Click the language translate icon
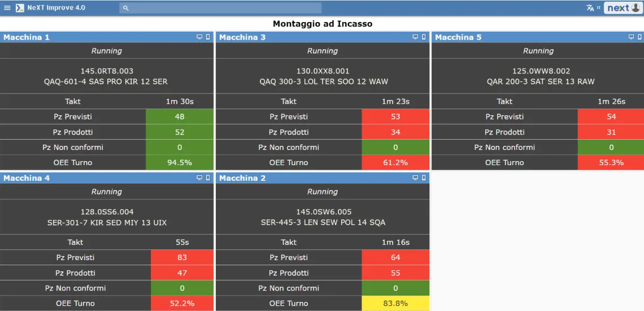 (590, 8)
